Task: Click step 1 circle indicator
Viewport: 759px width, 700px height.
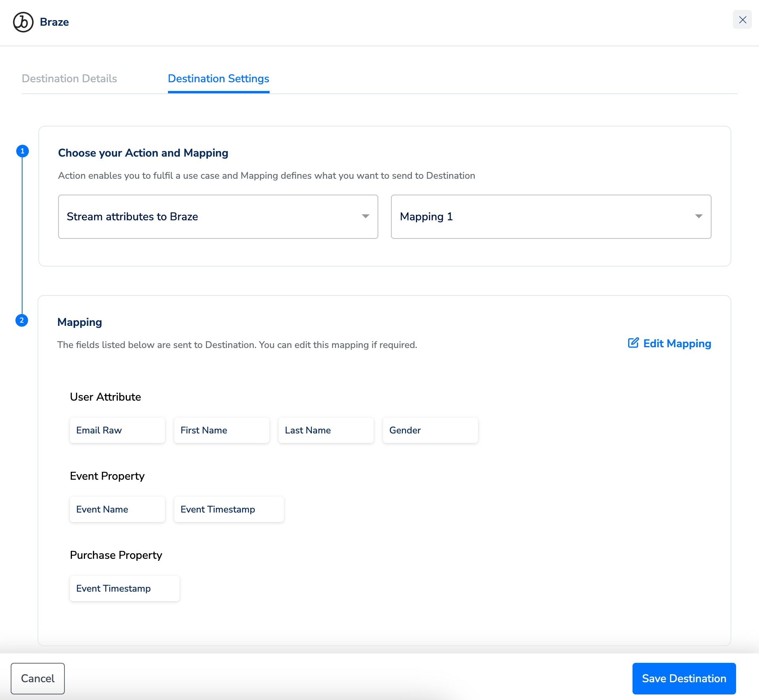Action: coord(23,151)
